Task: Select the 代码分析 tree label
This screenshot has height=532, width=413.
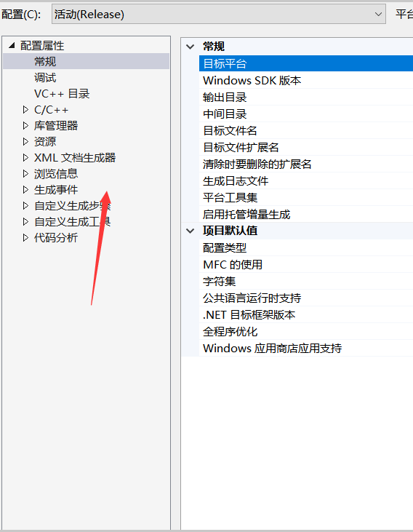Action: point(56,237)
